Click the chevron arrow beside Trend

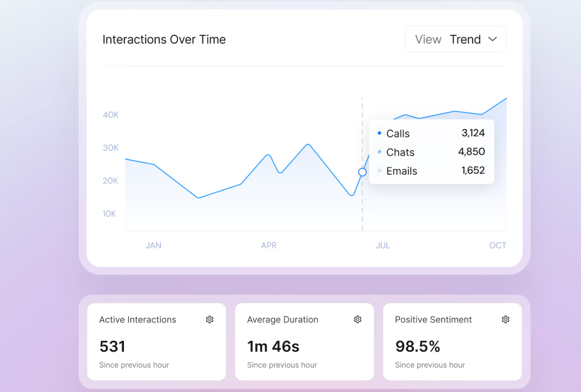pyautogui.click(x=493, y=39)
